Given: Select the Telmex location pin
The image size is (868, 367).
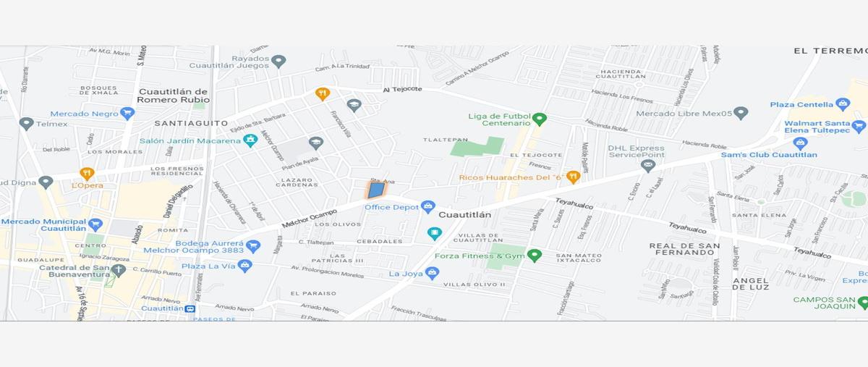Looking at the screenshot, I should 27,124.
